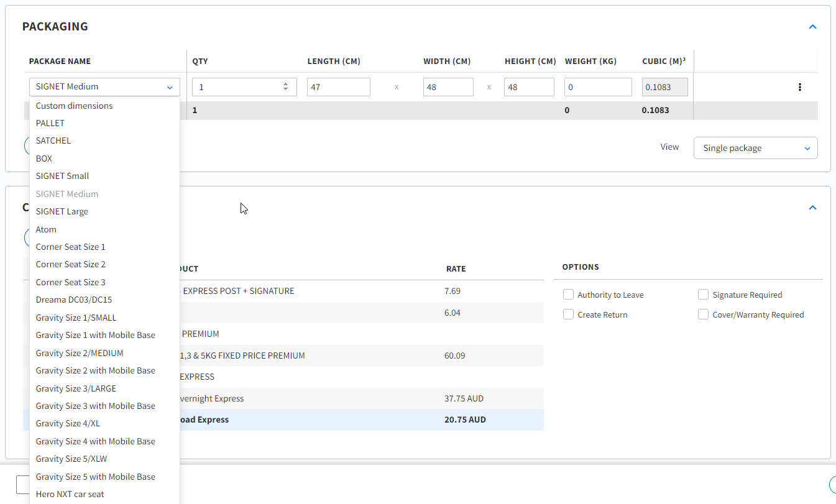Choose Atom from the package dropdown
The image size is (836, 504).
(x=104, y=229)
